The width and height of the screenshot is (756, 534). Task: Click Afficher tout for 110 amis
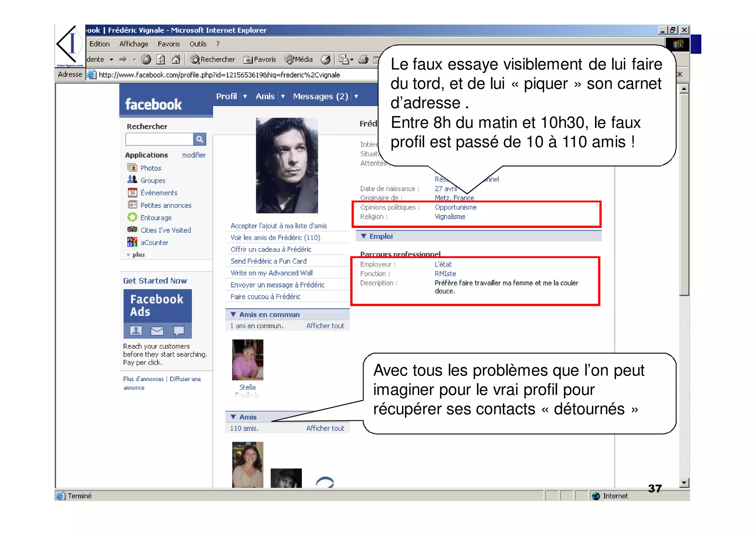tap(325, 428)
